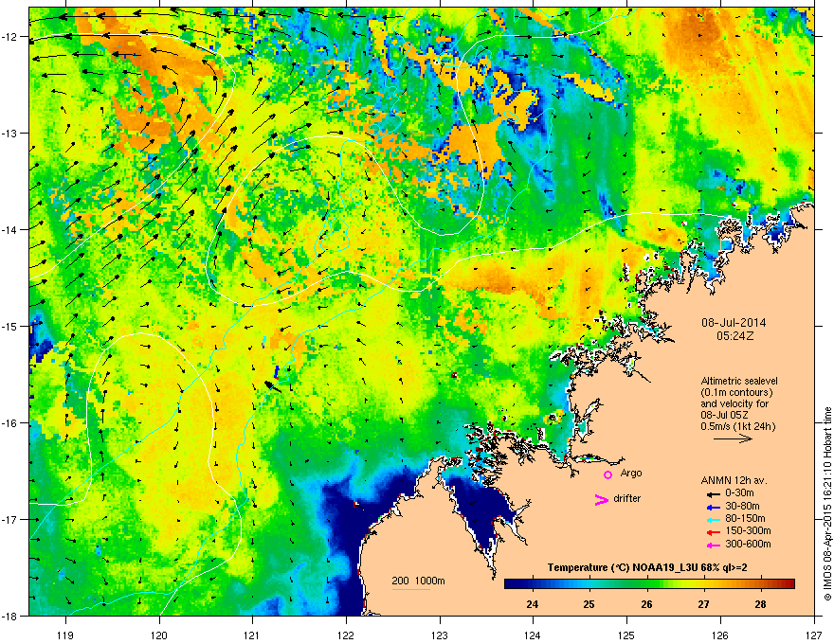The image size is (834, 644).
Task: Click longitude axis label 121
Action: point(253,635)
